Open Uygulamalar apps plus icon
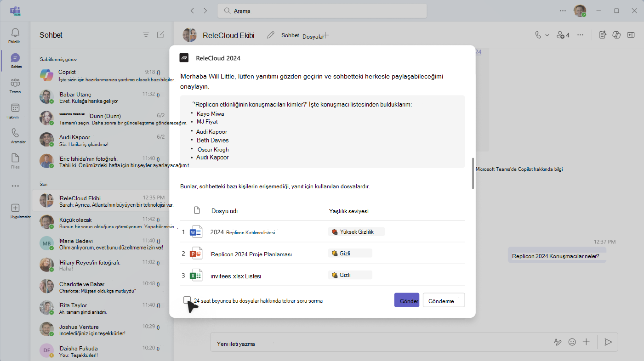The width and height of the screenshot is (644, 361). pos(15,208)
